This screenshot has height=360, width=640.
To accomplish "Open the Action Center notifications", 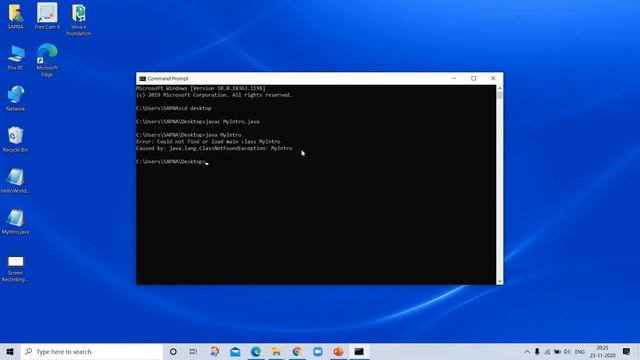I will click(627, 351).
